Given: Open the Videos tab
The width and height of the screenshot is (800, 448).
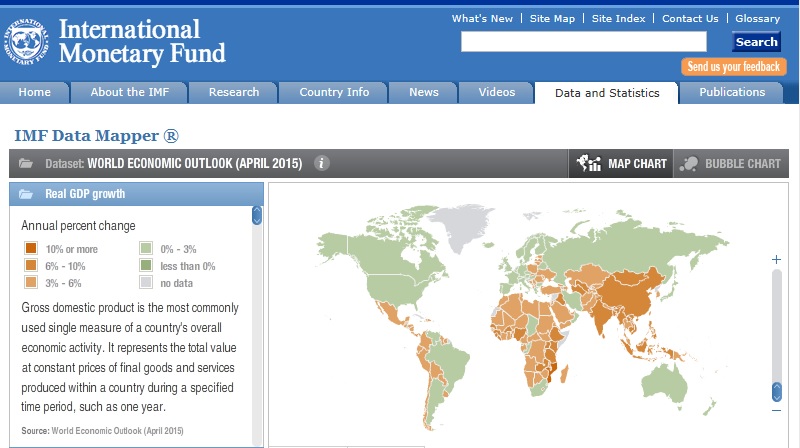Looking at the screenshot, I should (496, 92).
